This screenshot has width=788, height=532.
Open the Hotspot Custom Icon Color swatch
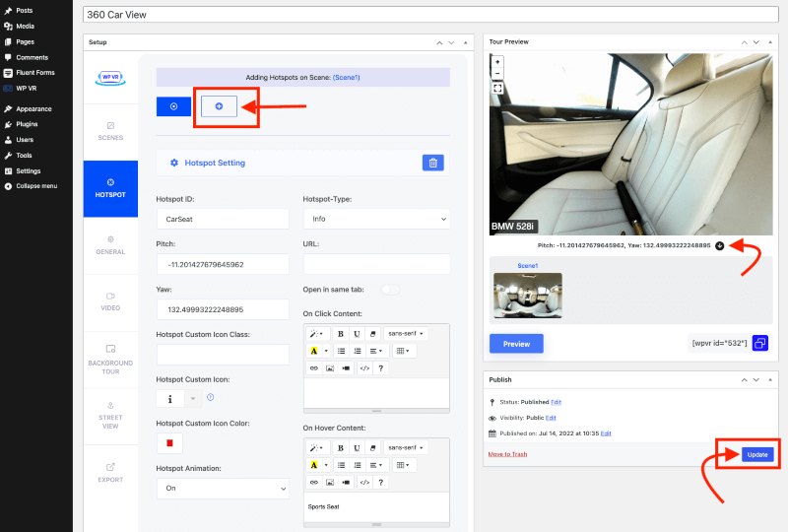pos(169,443)
